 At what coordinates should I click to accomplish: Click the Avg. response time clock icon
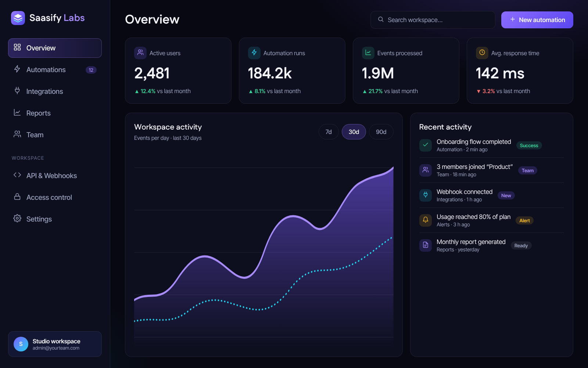click(x=482, y=53)
